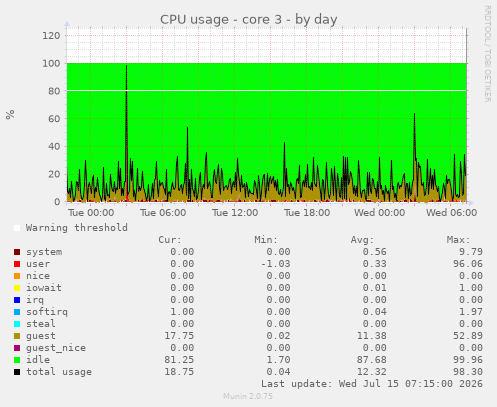Click the 80 y-axis label
The image size is (497, 407).
pos(54,91)
